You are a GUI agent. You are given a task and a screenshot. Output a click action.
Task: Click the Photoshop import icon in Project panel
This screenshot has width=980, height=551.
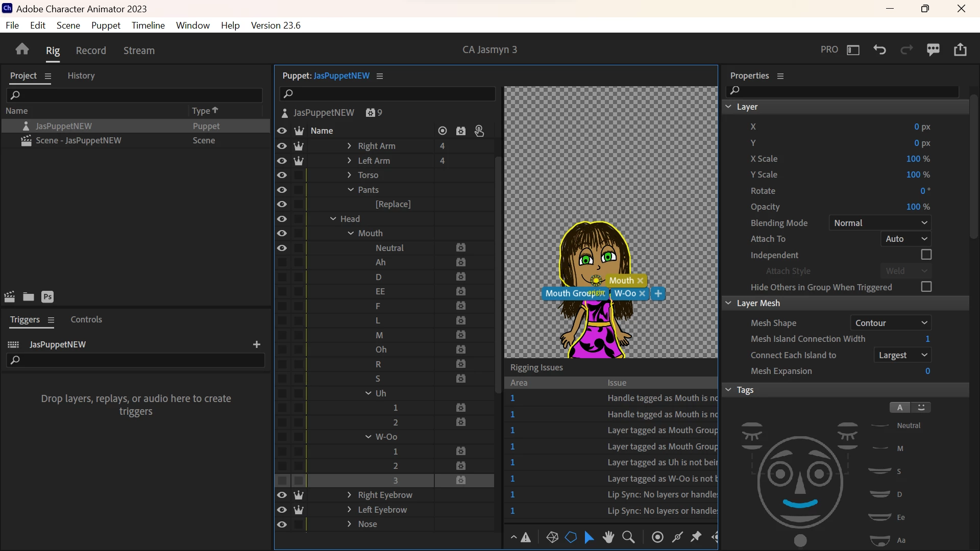point(47,297)
